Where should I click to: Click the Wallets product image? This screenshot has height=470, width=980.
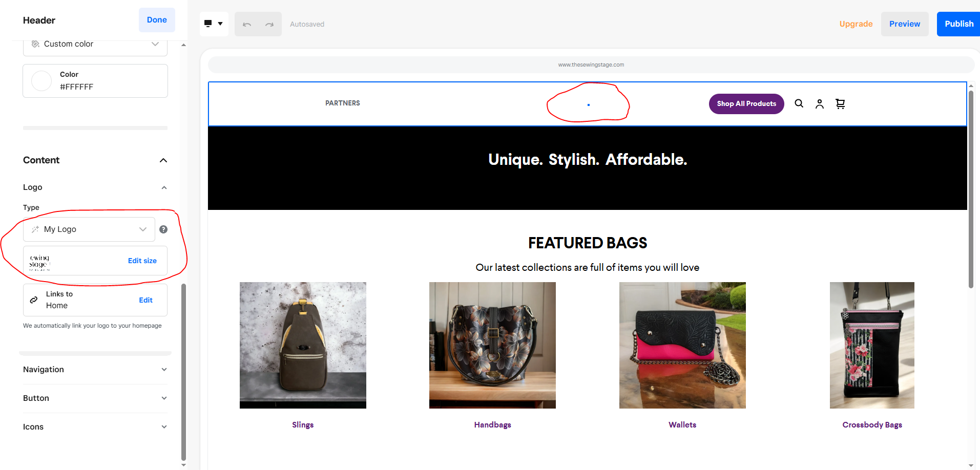coord(682,345)
